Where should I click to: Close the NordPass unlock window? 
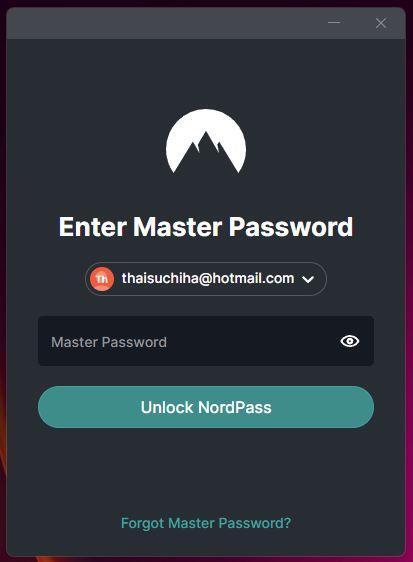click(381, 23)
